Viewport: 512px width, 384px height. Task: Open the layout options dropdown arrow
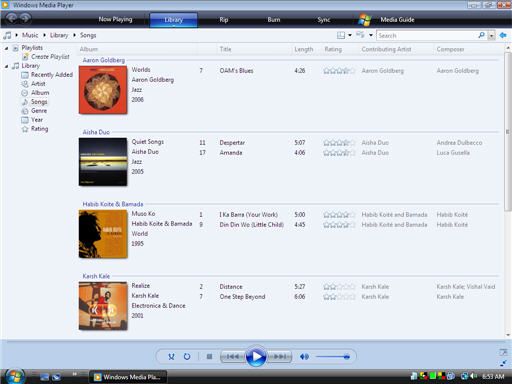(x=350, y=35)
